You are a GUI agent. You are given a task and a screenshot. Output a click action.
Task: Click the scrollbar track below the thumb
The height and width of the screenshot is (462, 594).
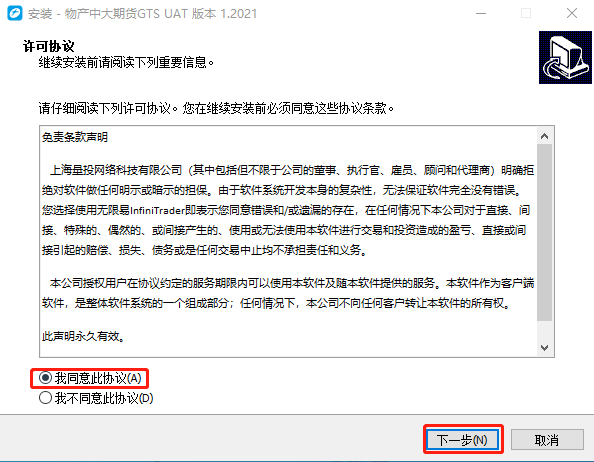click(545, 330)
